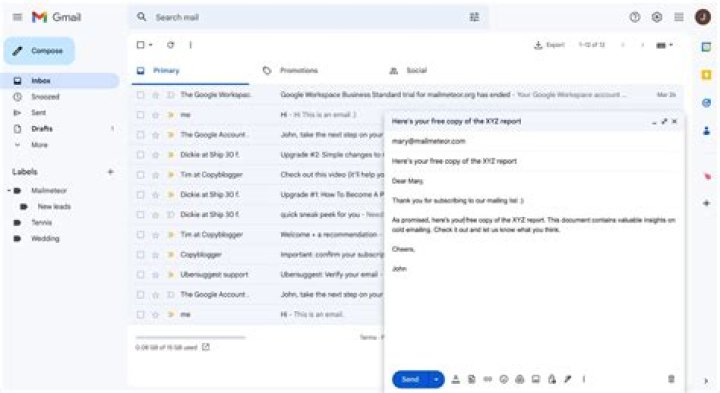Click the Export button
720x393 pixels.
pyautogui.click(x=549, y=45)
